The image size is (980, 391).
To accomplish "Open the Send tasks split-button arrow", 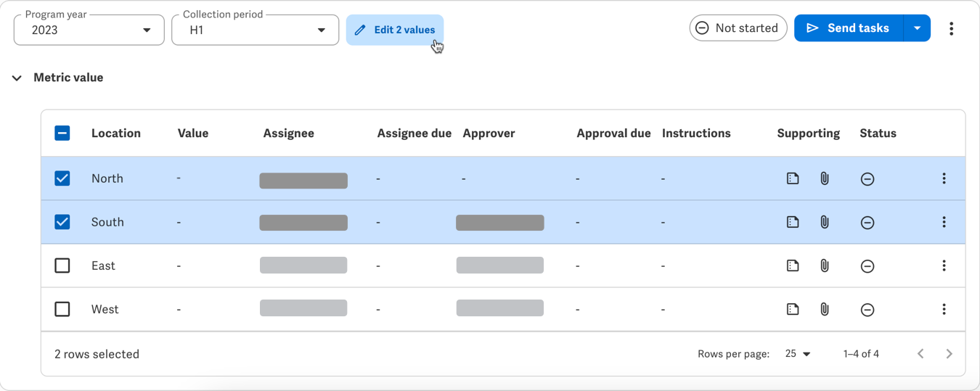I will pyautogui.click(x=917, y=28).
